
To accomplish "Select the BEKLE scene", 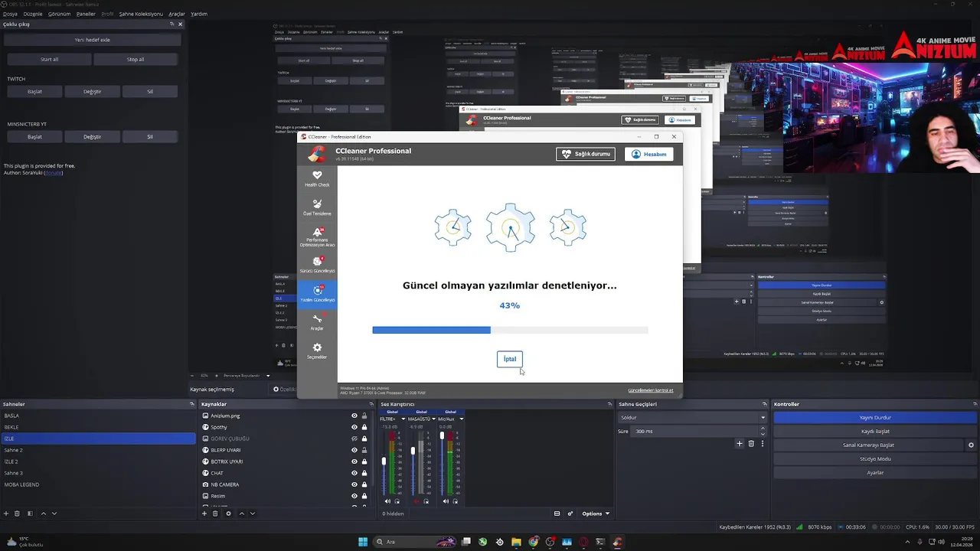I will pyautogui.click(x=98, y=427).
